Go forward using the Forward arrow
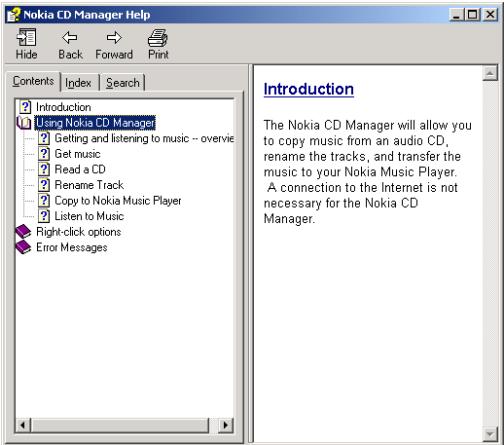Viewport: 504px width, 445px height. tap(114, 37)
